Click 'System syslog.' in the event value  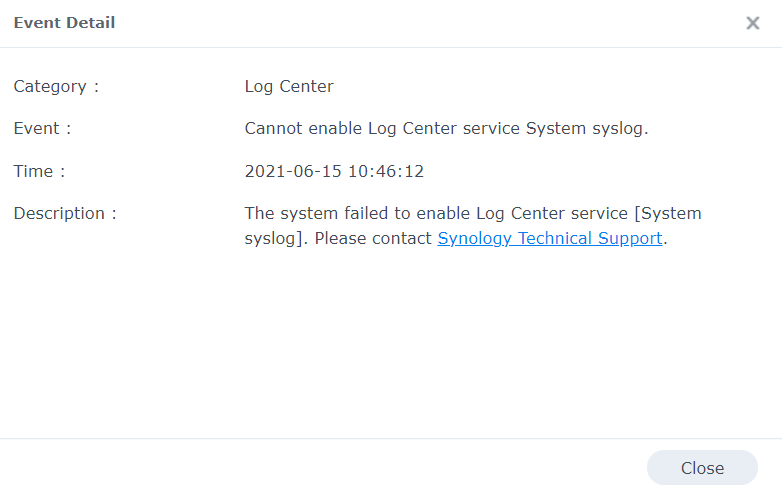point(587,129)
